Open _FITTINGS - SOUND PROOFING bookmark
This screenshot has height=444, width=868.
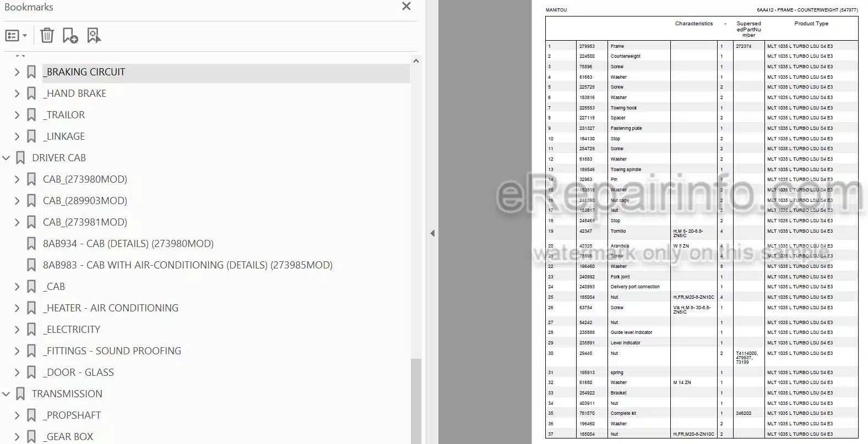click(112, 351)
